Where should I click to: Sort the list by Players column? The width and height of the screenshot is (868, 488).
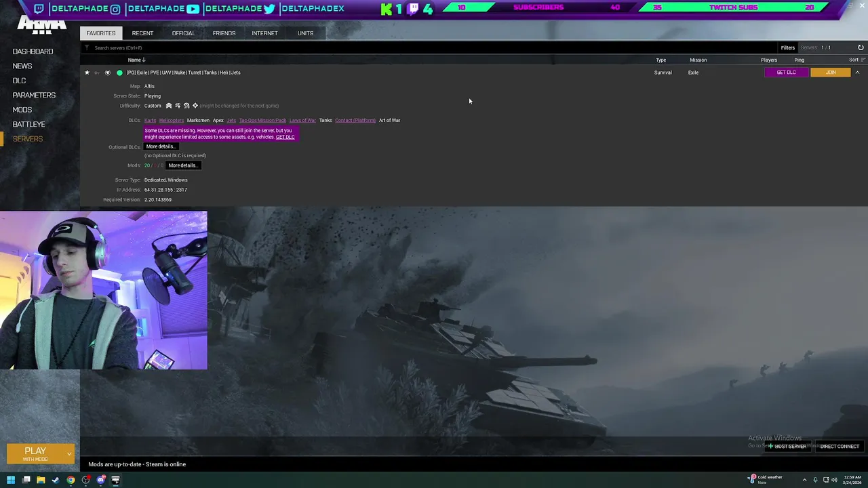point(769,60)
